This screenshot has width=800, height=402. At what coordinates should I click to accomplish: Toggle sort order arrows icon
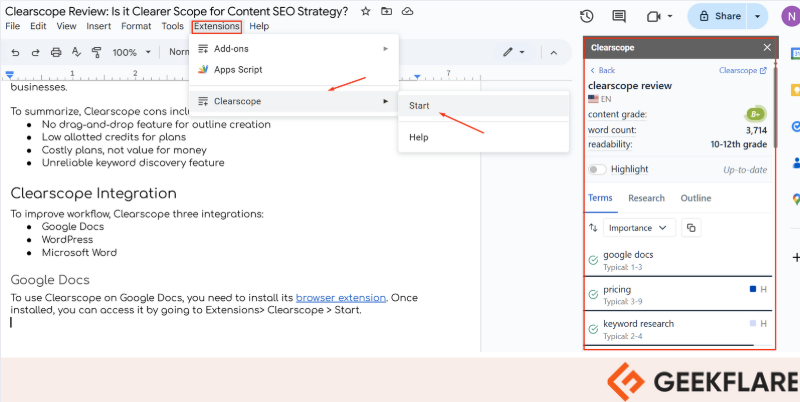[x=593, y=228]
